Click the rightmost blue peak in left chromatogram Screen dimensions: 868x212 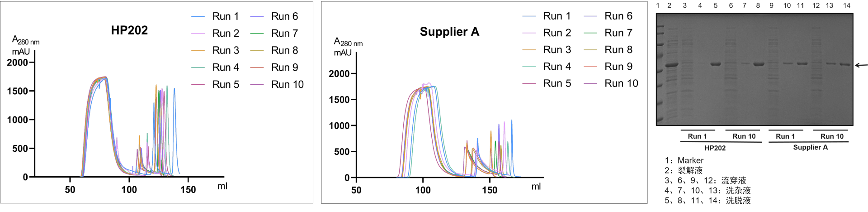[175, 91]
